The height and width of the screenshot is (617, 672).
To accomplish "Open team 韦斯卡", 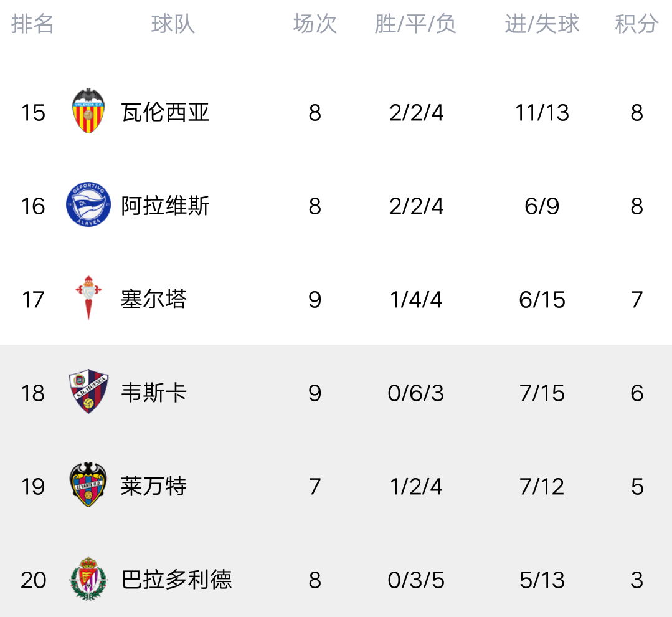I will (x=154, y=393).
